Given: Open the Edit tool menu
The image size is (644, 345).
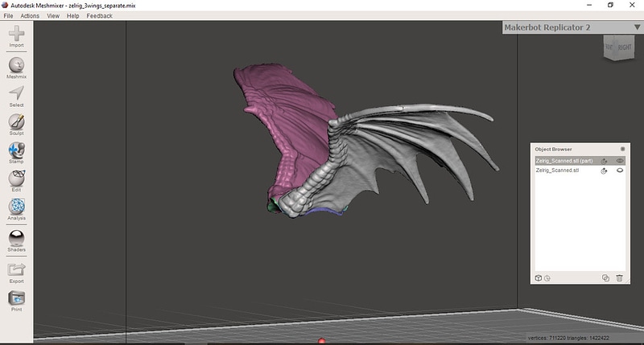Looking at the screenshot, I should [x=16, y=181].
